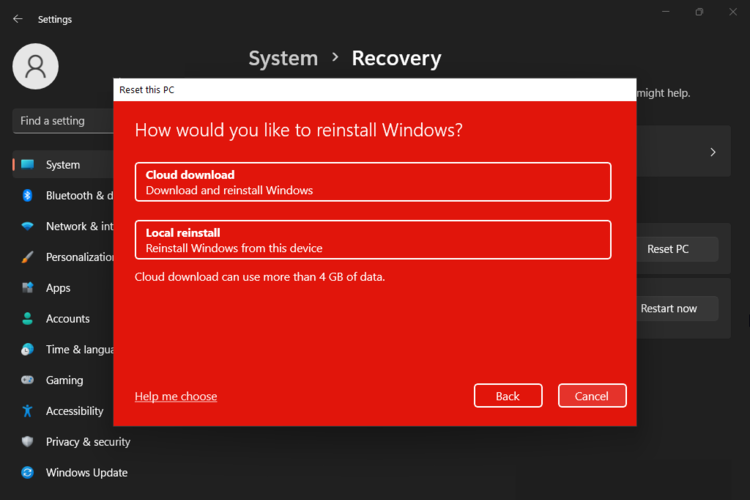This screenshot has width=750, height=500.
Task: Click the System sidebar icon
Action: click(x=27, y=165)
